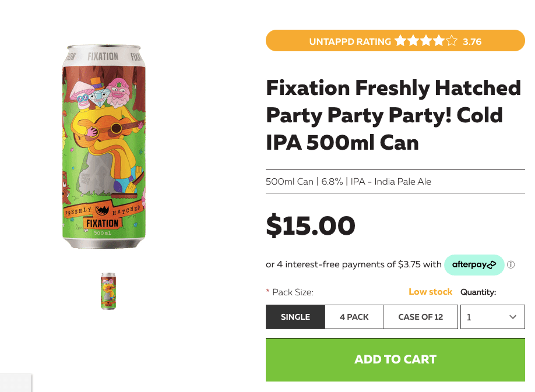Click the UNTAPPD RATING banner
This screenshot has width=535, height=392.
[350, 41]
